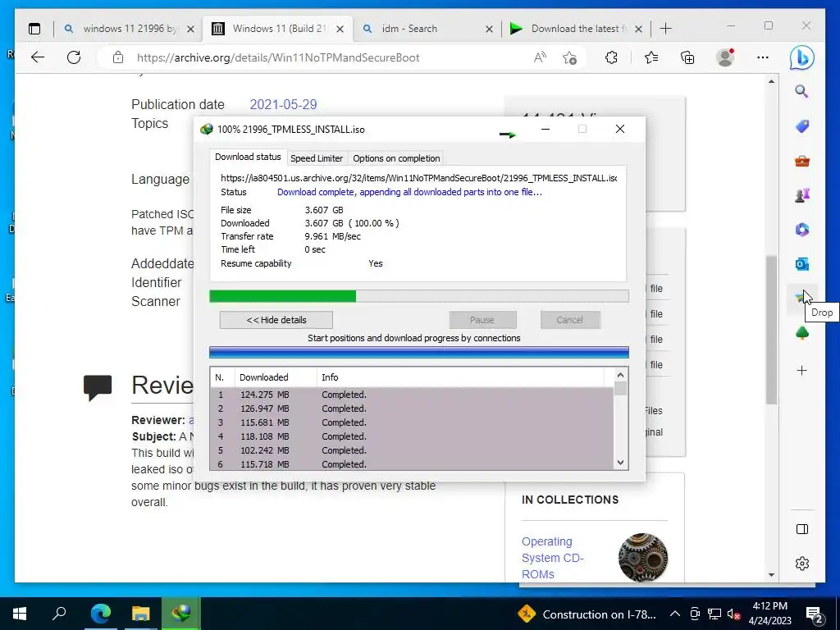Image resolution: width=840 pixels, height=630 pixels.
Task: Select connection row 3 with 115.681 MB
Action: [x=412, y=422]
